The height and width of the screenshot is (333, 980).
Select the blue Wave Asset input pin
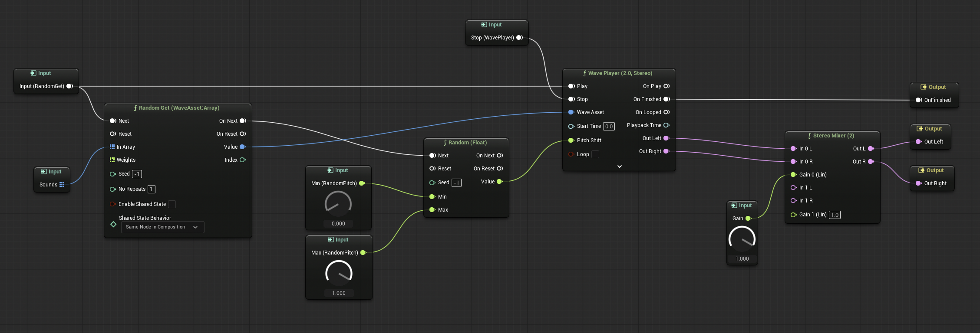tap(571, 112)
